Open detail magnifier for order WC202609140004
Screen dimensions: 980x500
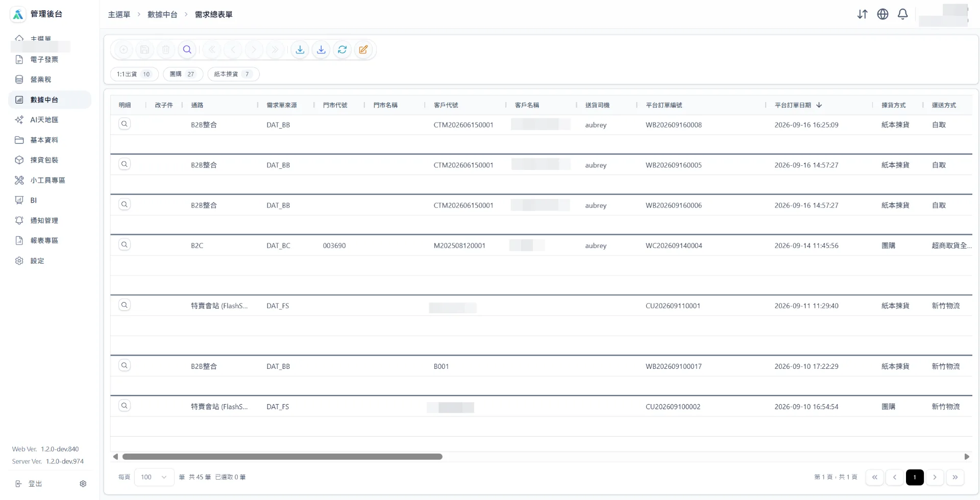(125, 245)
